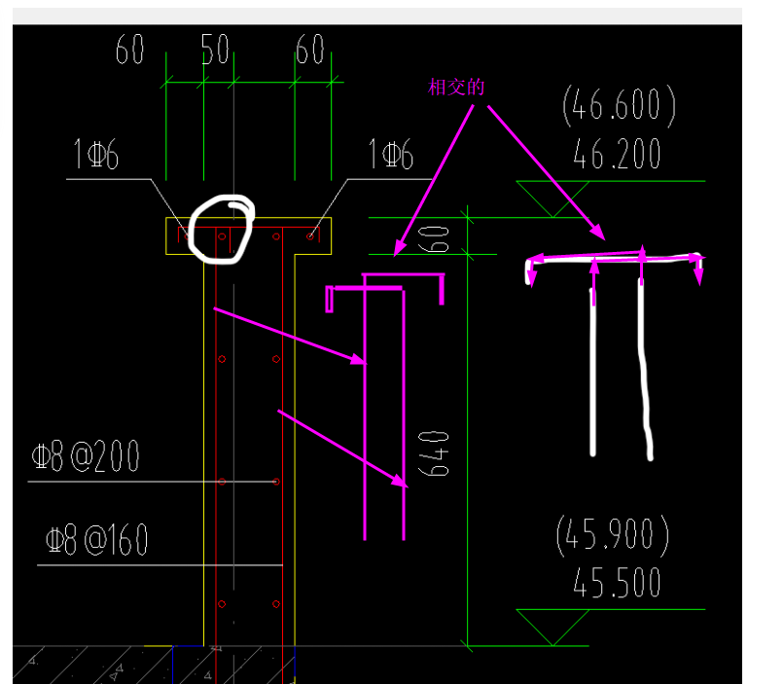Viewport: 784px width, 684px height.
Task: Select the Φ8@160 rebar annotation
Action: tap(97, 540)
